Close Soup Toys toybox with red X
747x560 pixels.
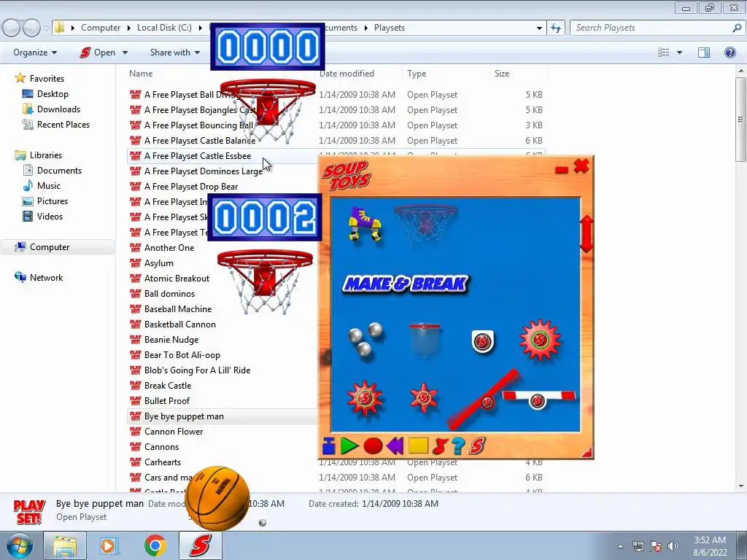pyautogui.click(x=581, y=166)
